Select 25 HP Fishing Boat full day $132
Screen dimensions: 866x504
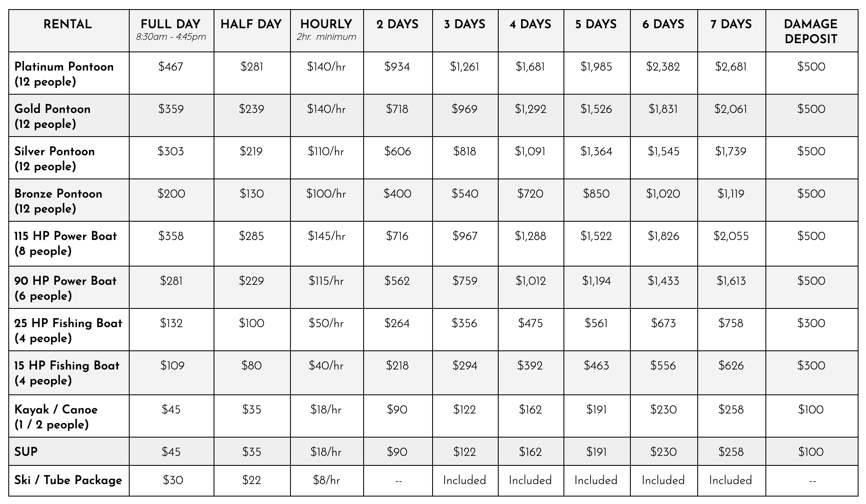[x=171, y=323]
